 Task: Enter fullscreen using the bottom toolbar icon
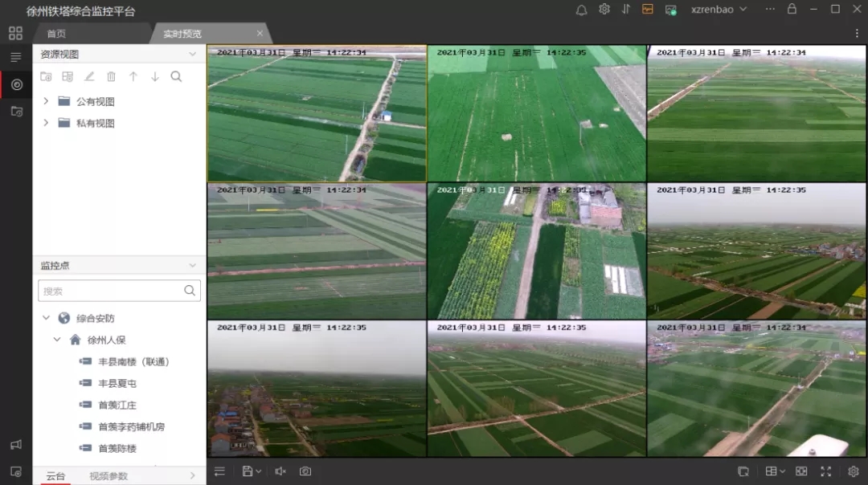pos(825,471)
